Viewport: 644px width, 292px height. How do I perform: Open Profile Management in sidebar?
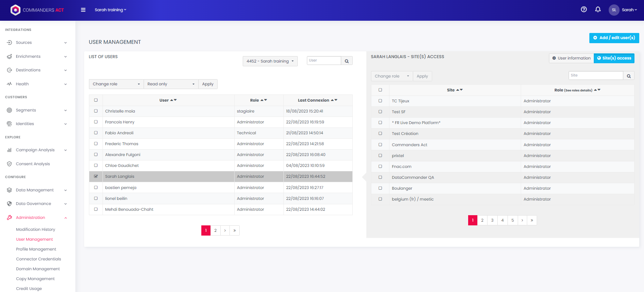pos(36,249)
